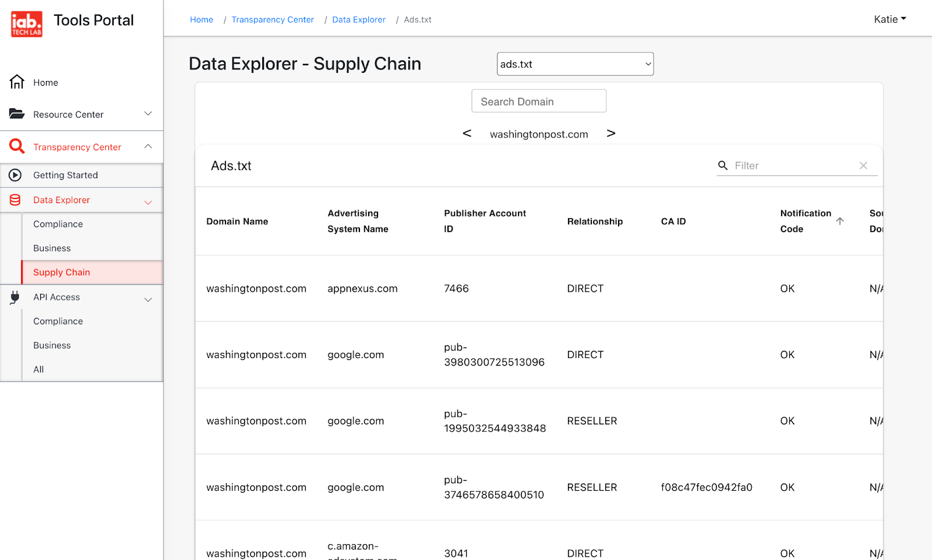Click publisher account ID 3041

[456, 554]
